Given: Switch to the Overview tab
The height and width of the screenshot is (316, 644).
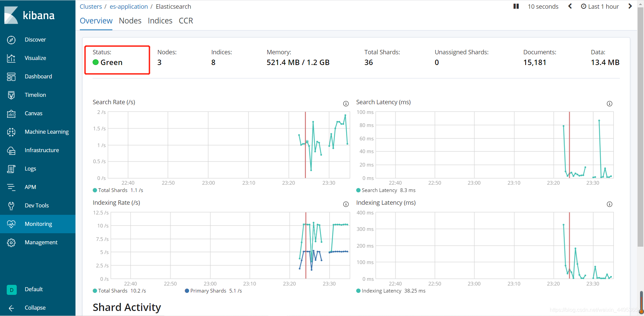Looking at the screenshot, I should (96, 21).
